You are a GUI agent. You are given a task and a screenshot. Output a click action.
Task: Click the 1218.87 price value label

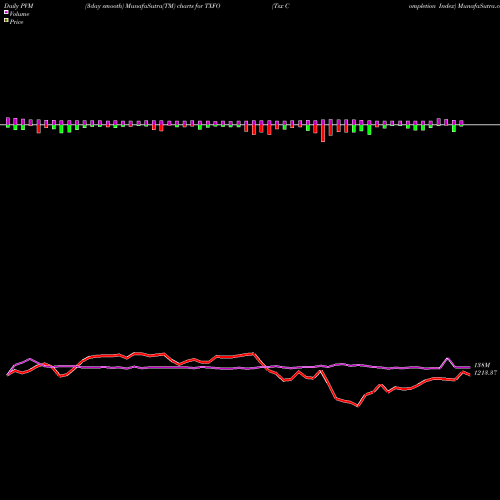(486, 373)
